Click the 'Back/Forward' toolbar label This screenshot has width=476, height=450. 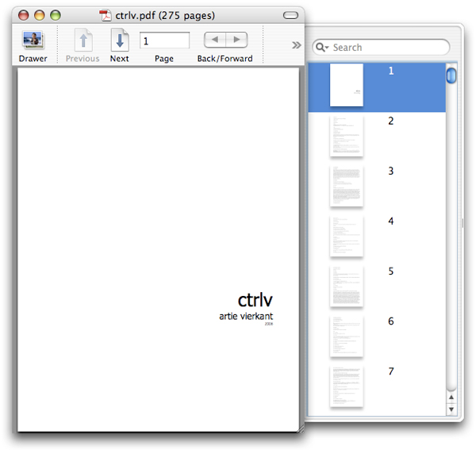pos(225,58)
